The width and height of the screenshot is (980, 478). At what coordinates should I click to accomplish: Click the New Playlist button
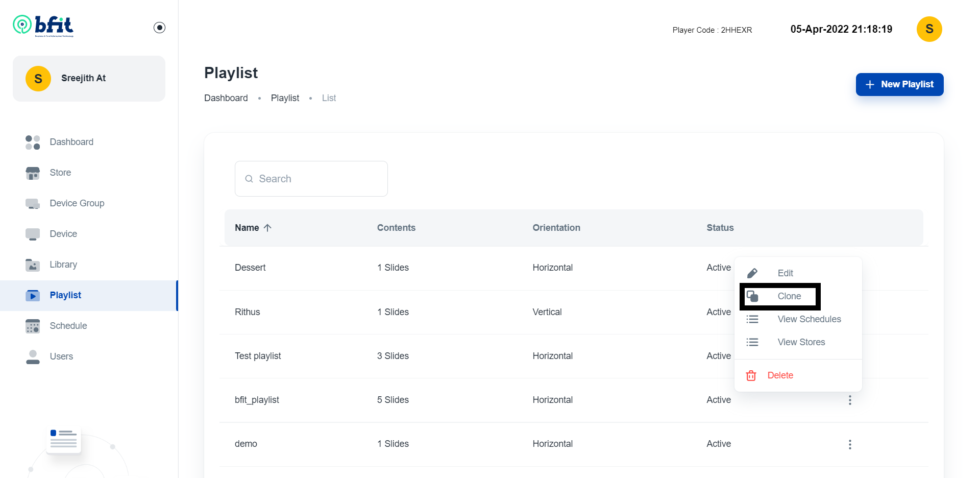coord(899,84)
